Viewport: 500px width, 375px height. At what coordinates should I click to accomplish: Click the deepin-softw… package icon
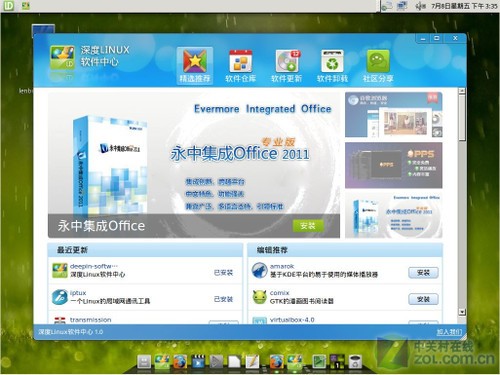pyautogui.click(x=60, y=270)
